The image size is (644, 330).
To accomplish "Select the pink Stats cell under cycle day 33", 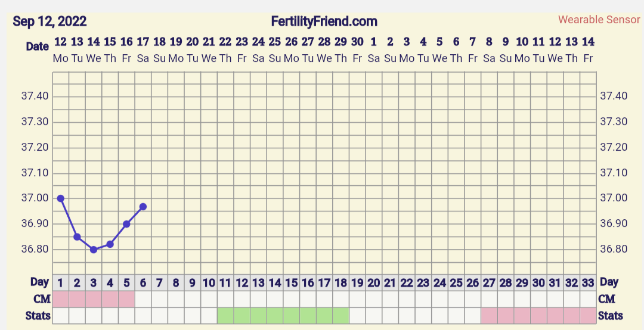I will [x=588, y=315].
